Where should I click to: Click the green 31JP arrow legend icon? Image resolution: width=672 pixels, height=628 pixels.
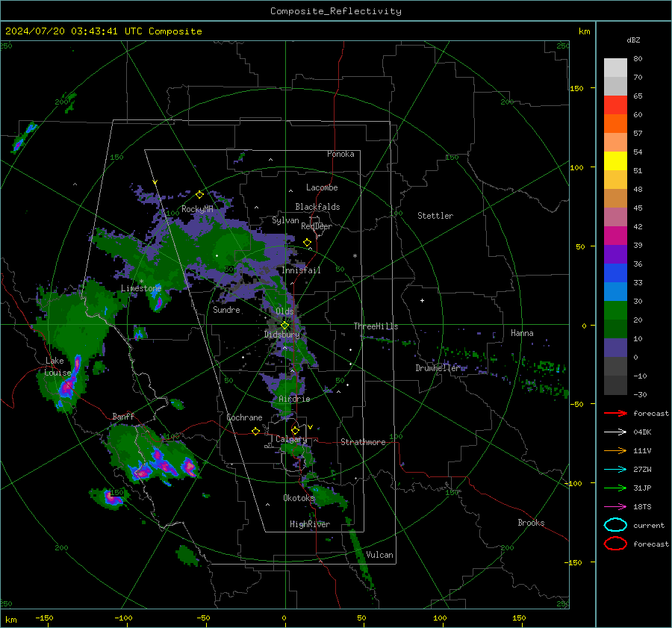pos(615,488)
